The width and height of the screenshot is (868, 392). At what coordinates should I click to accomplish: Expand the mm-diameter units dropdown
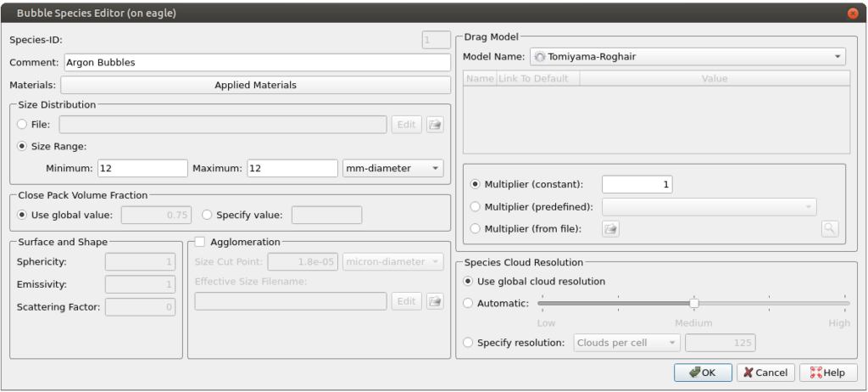click(393, 168)
